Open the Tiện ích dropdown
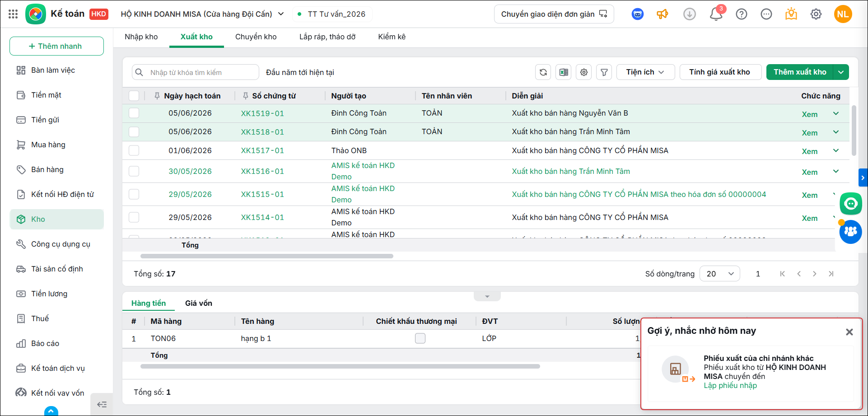The width and height of the screenshot is (868, 416). 646,72
